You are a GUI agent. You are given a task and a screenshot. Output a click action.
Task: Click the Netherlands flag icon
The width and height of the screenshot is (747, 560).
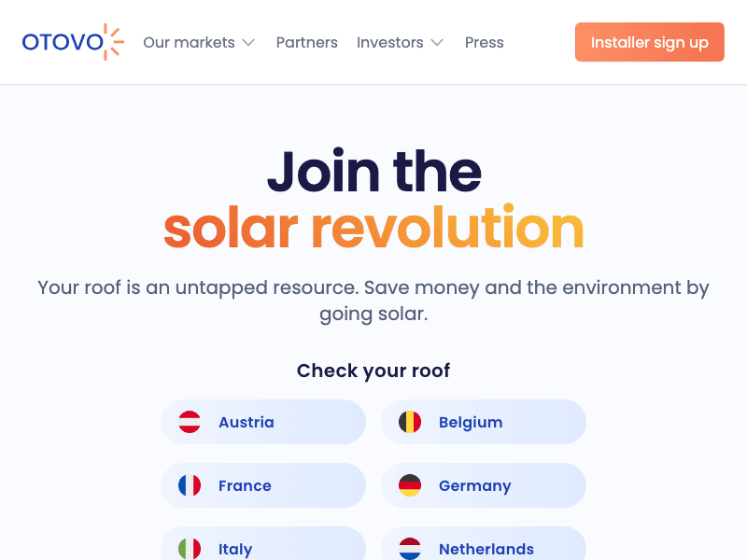410,549
